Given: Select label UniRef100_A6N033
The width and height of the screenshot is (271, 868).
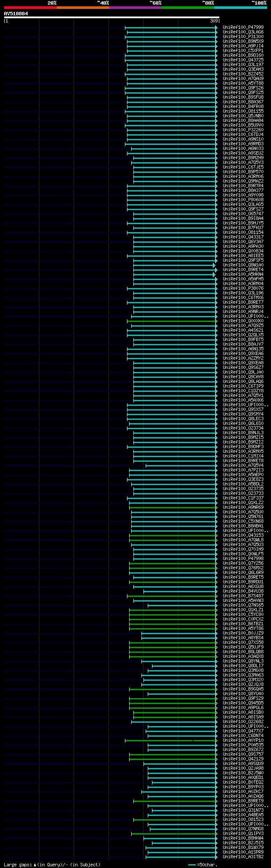Looking at the screenshot, I should coord(243,148).
